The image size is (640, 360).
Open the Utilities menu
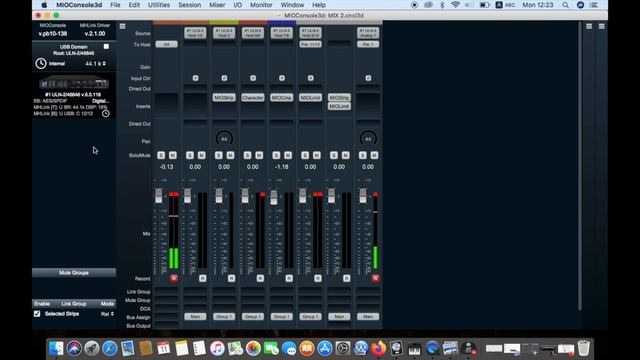point(159,5)
